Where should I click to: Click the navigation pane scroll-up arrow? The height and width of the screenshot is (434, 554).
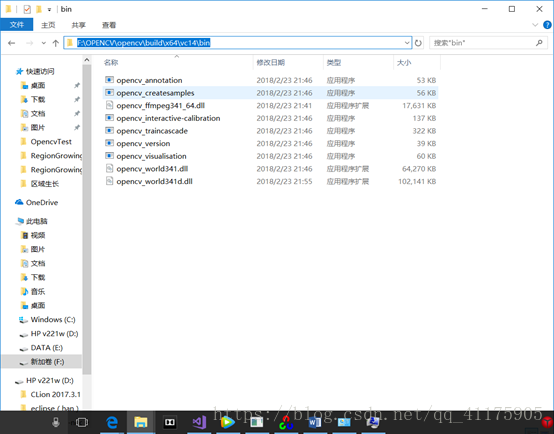[87, 60]
